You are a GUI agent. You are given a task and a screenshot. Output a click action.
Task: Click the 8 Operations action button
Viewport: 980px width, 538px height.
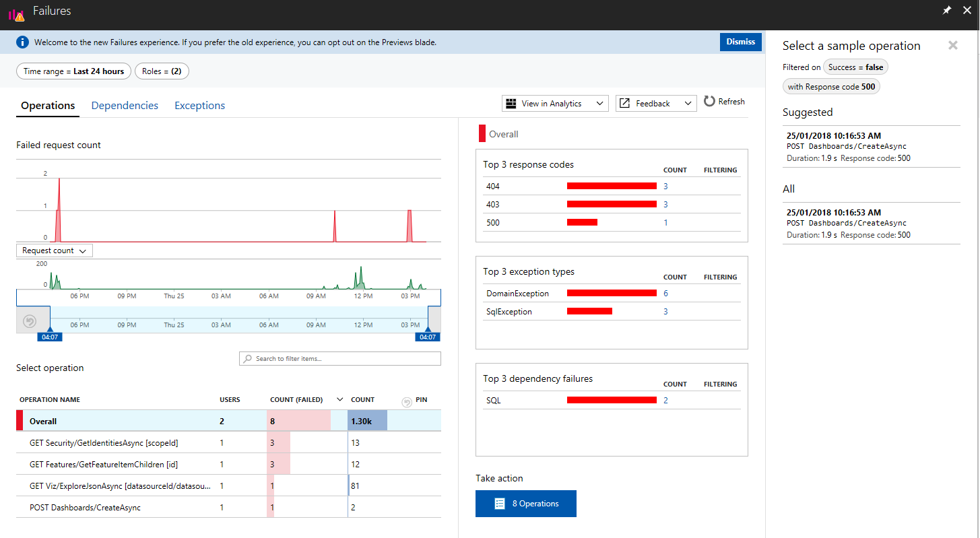[525, 504]
